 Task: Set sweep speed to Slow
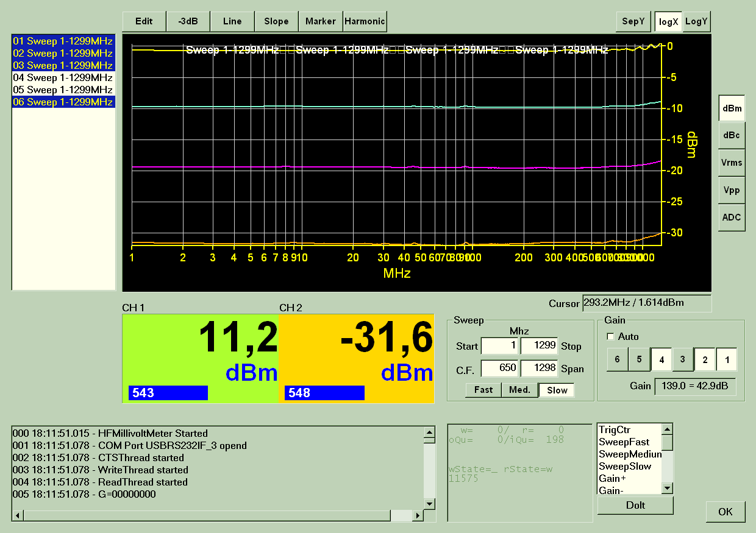pyautogui.click(x=557, y=390)
